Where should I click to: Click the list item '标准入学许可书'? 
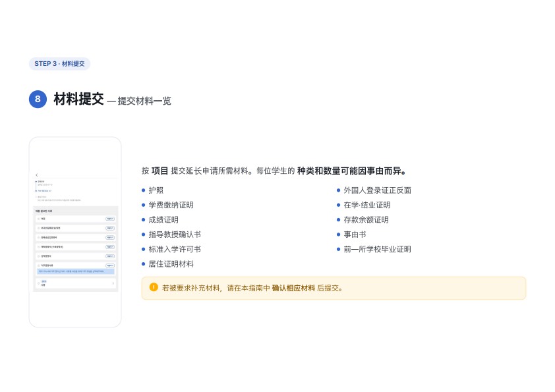click(x=175, y=250)
